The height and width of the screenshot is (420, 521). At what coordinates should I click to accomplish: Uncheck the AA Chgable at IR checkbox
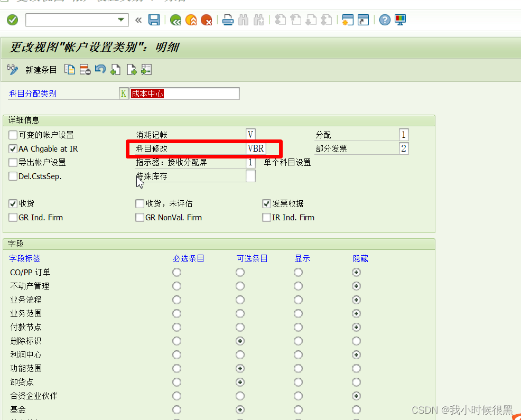tap(13, 148)
